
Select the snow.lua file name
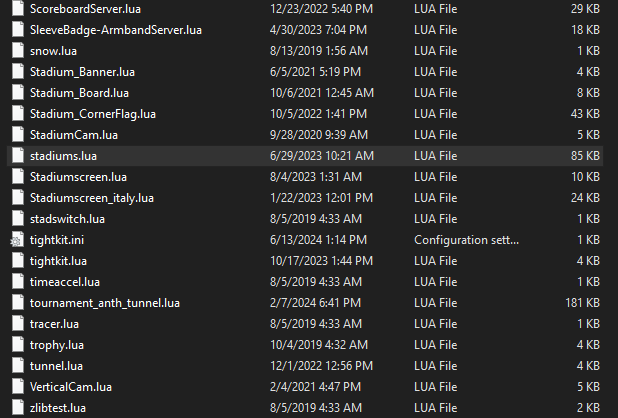coord(53,51)
